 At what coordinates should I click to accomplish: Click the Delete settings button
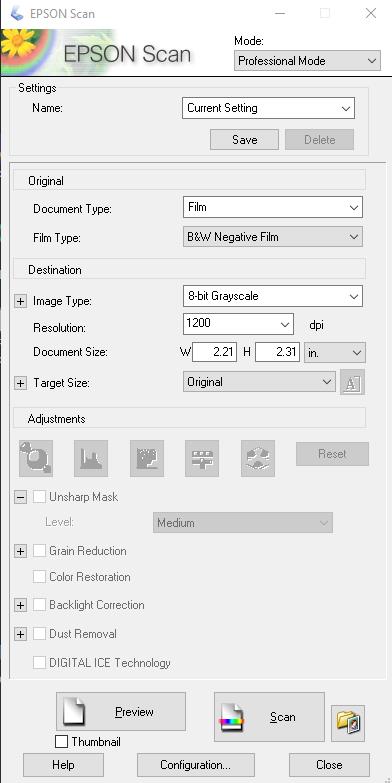320,140
